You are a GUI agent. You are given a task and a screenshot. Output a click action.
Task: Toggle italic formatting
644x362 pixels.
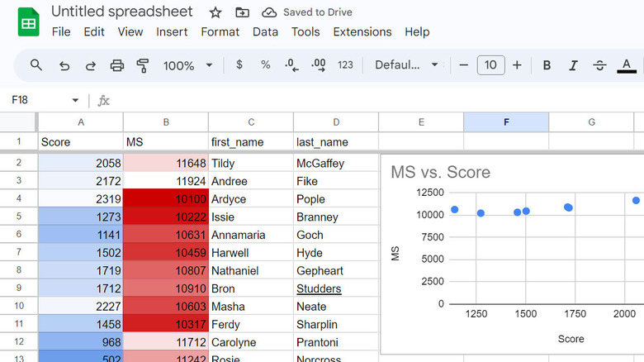click(573, 65)
